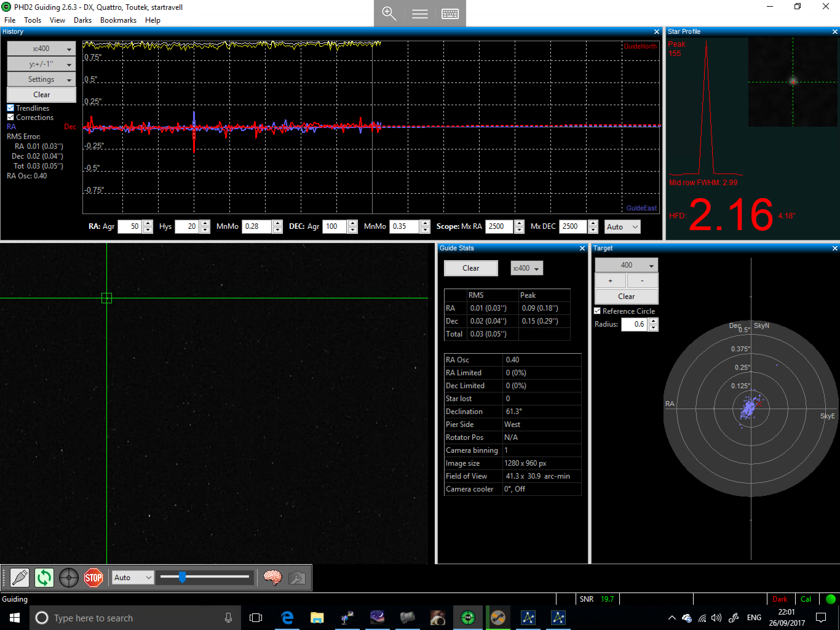Open the on-screen keyboard icon at top
The width and height of the screenshot is (840, 630).
tap(450, 14)
